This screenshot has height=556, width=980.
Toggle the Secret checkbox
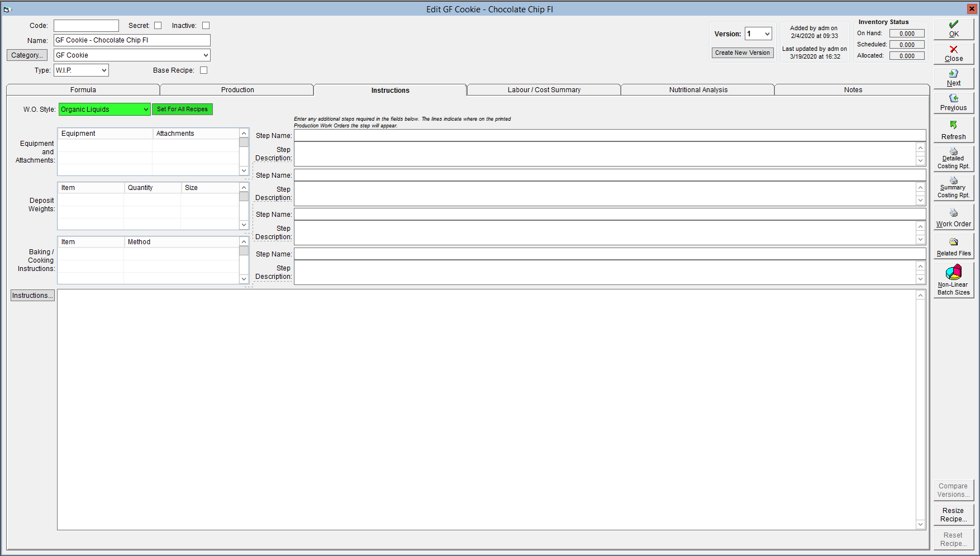pos(158,26)
